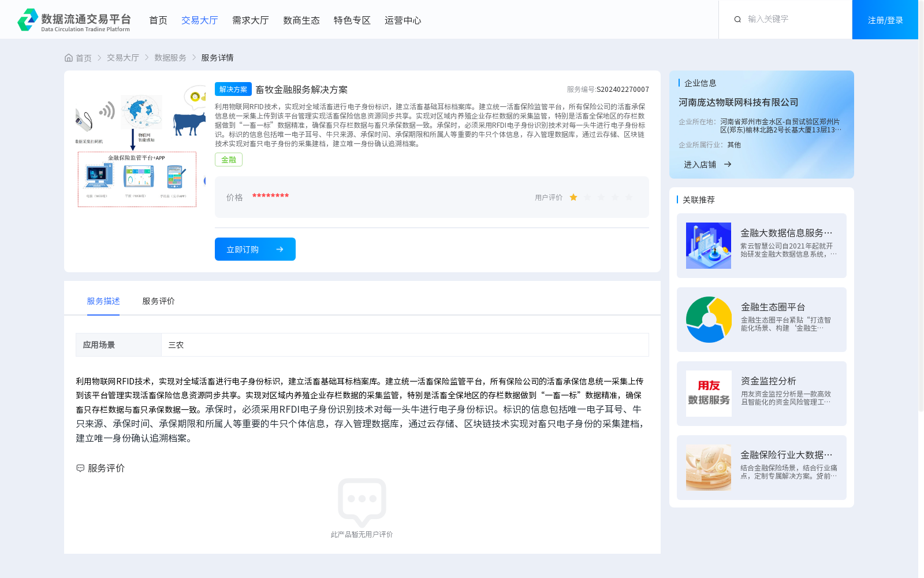Click the 服务详情 breadcrumb item

point(217,58)
